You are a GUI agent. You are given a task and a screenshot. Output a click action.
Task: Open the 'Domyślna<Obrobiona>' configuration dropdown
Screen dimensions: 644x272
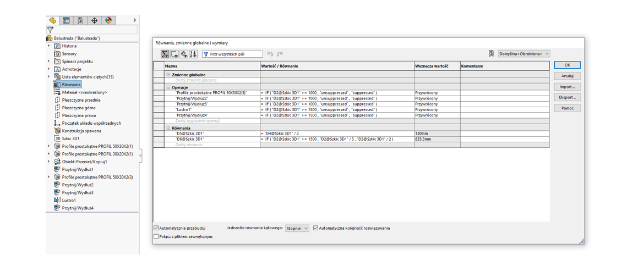523,54
